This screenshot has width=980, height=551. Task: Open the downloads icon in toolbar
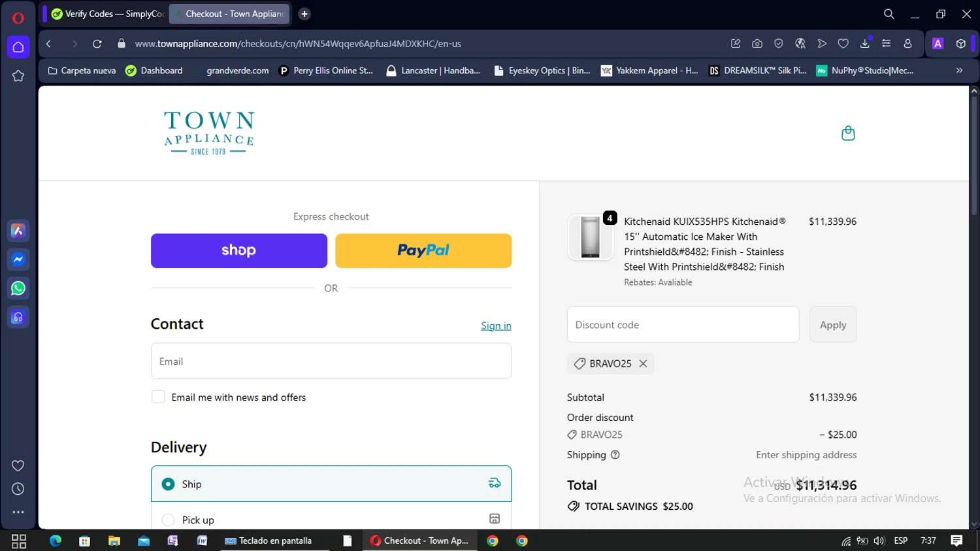tap(865, 44)
